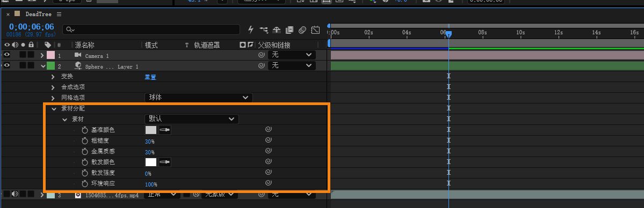Image resolution: width=644 pixels, height=208 pixels.
Task: Click the label tag column header icon
Action: [48, 44]
